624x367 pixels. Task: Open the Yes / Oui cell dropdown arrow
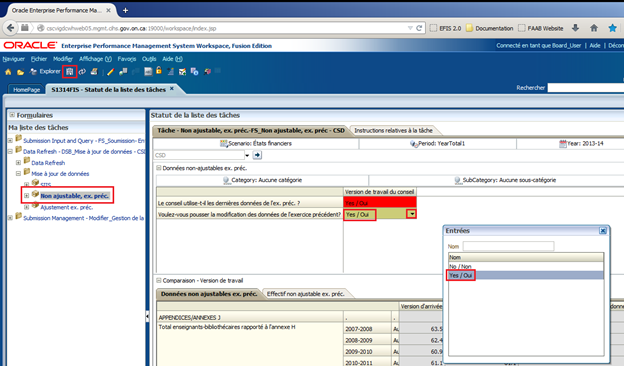pyautogui.click(x=412, y=214)
